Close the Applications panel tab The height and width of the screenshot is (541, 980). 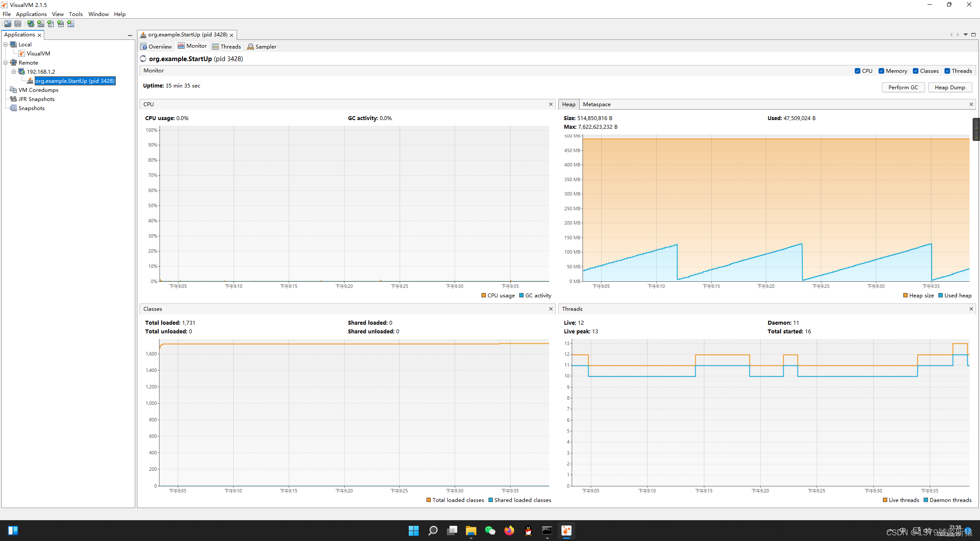[x=39, y=35]
